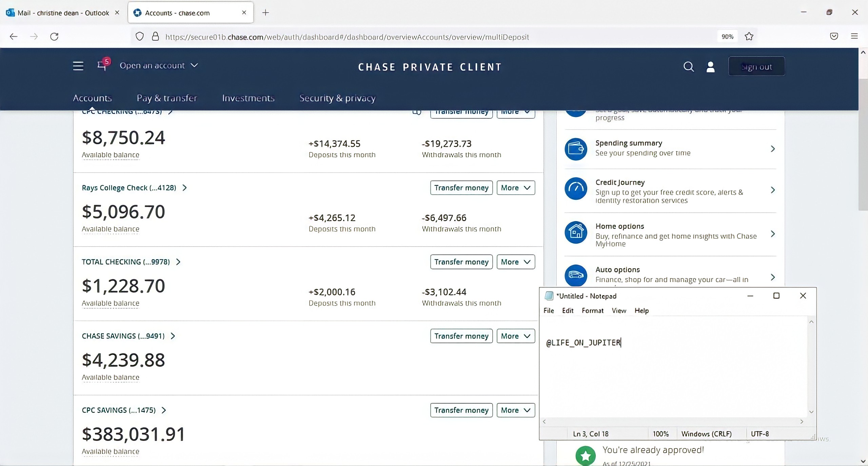Click Available balance under $5,096.70
The image size is (868, 466).
pyautogui.click(x=111, y=229)
